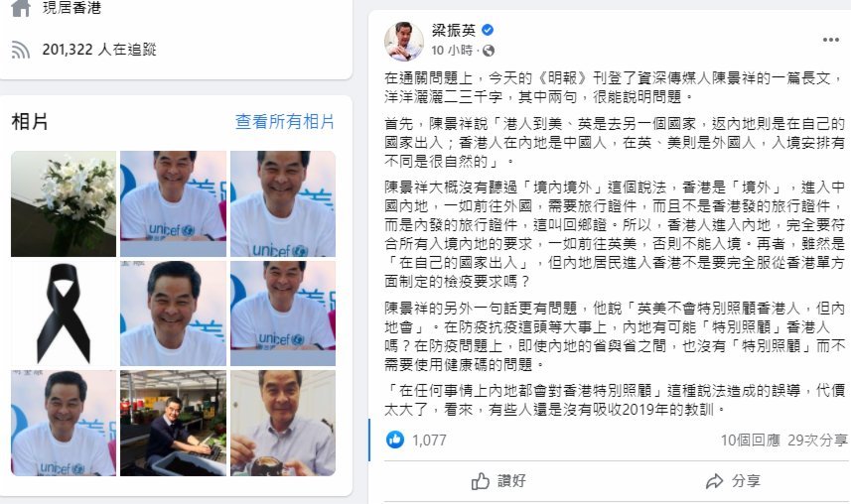Open the gardening at planter photo thumbnail
This screenshot has height=504, width=851.
tap(173, 424)
